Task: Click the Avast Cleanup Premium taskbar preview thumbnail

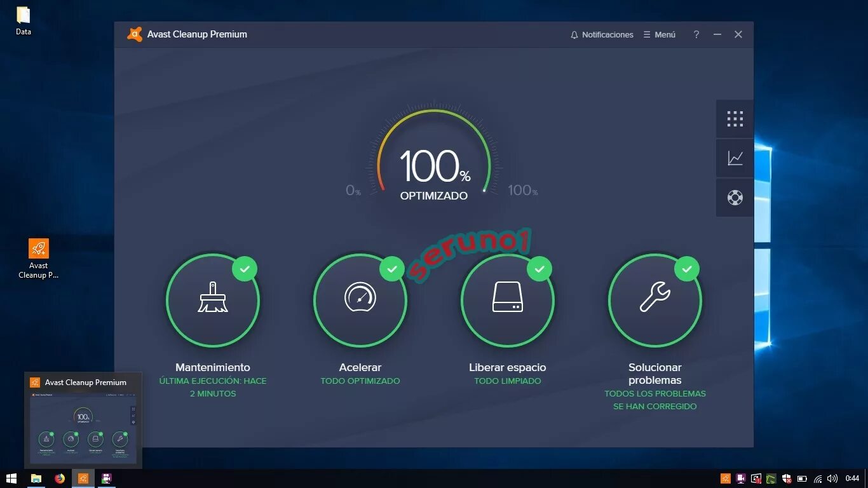Action: (x=83, y=421)
